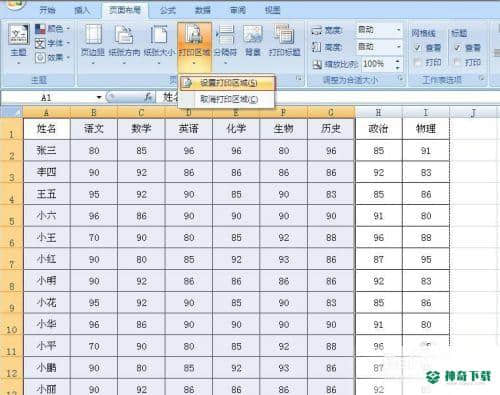
Task: Click the Name Box showing A1
Action: pos(48,97)
